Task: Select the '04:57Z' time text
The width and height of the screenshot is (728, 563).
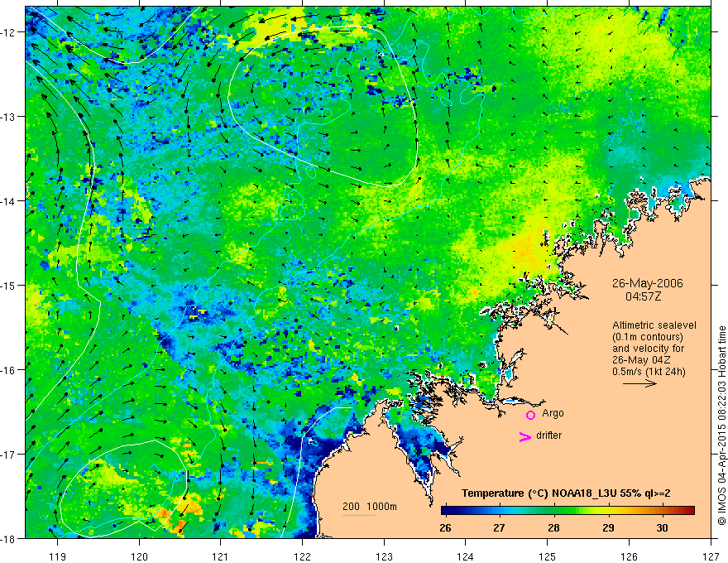Action: (643, 296)
